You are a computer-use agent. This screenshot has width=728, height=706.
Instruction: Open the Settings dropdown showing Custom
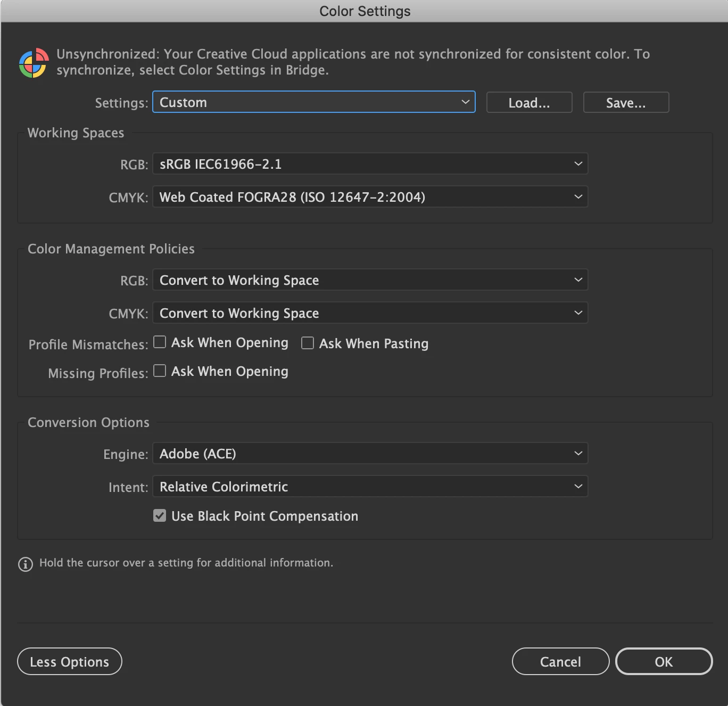[x=314, y=102]
